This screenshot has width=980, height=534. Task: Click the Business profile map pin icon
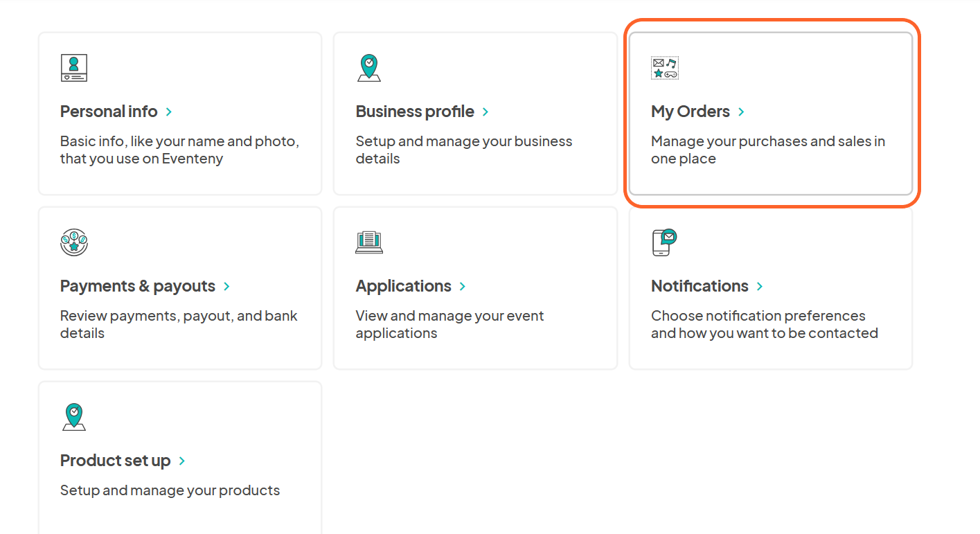click(369, 68)
